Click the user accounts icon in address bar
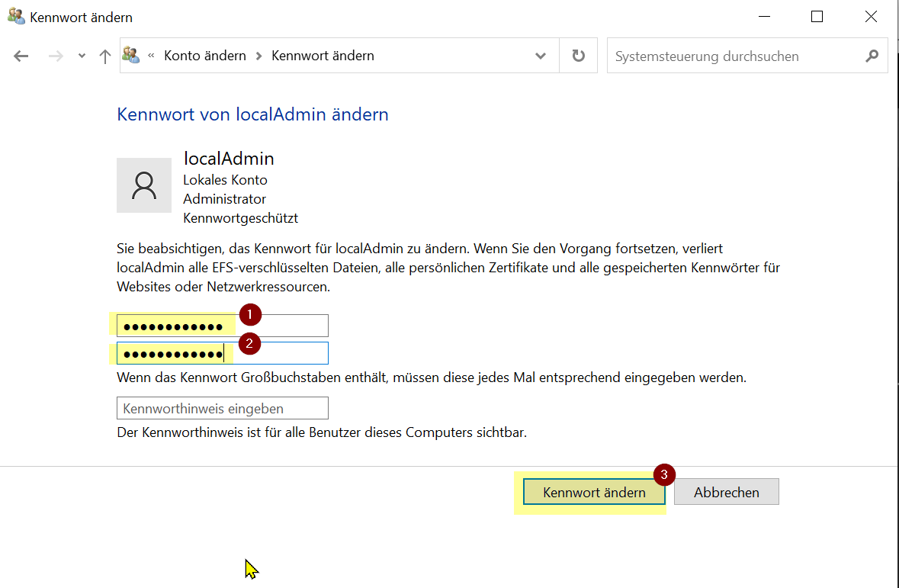The width and height of the screenshot is (899, 588). coord(131,56)
